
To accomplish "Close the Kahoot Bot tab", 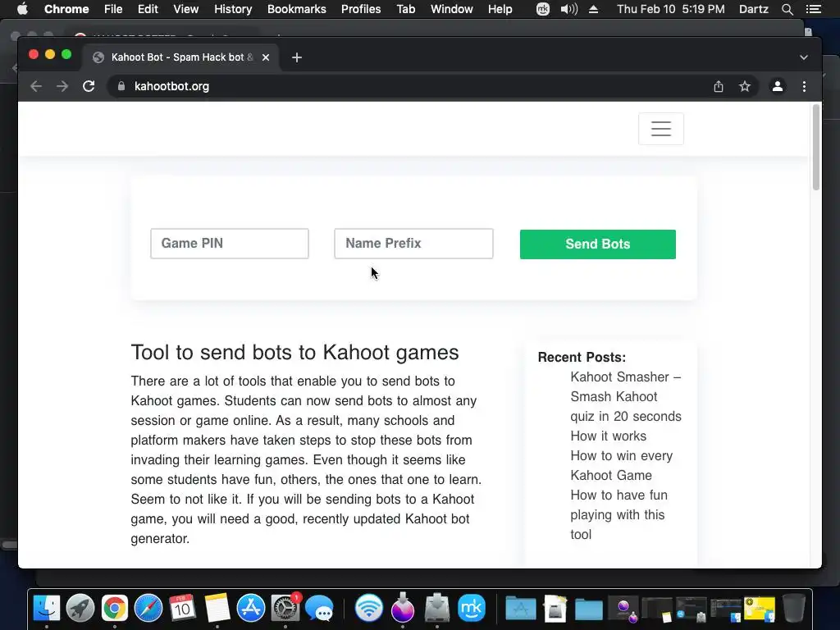I will point(266,57).
